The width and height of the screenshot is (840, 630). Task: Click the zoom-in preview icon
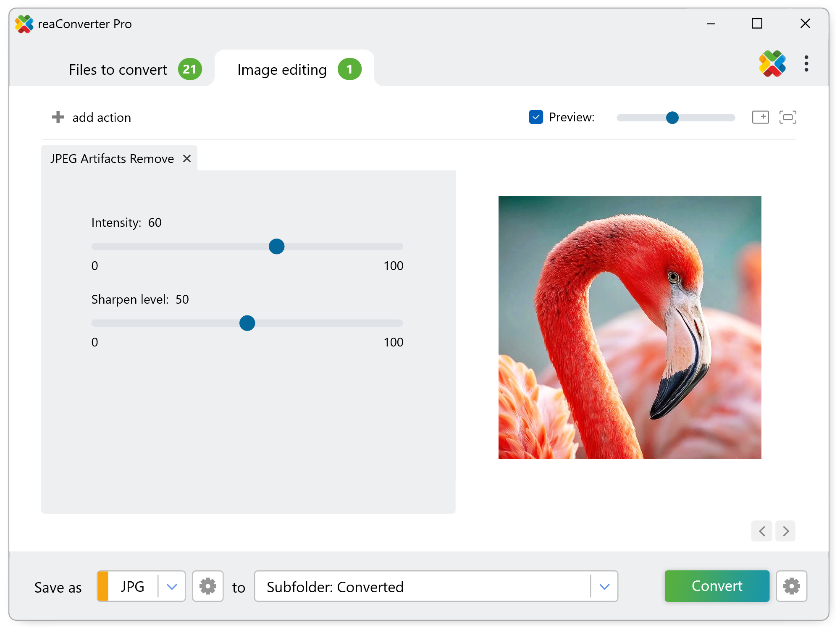760,117
